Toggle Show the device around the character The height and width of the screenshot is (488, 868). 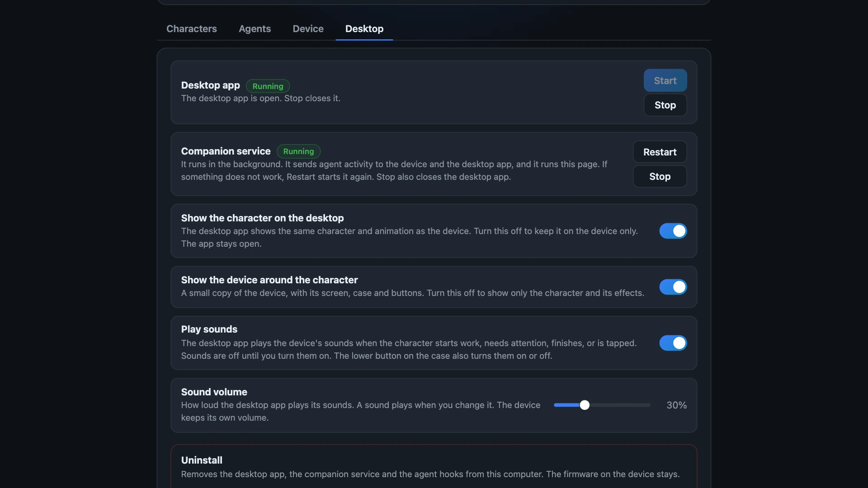673,287
